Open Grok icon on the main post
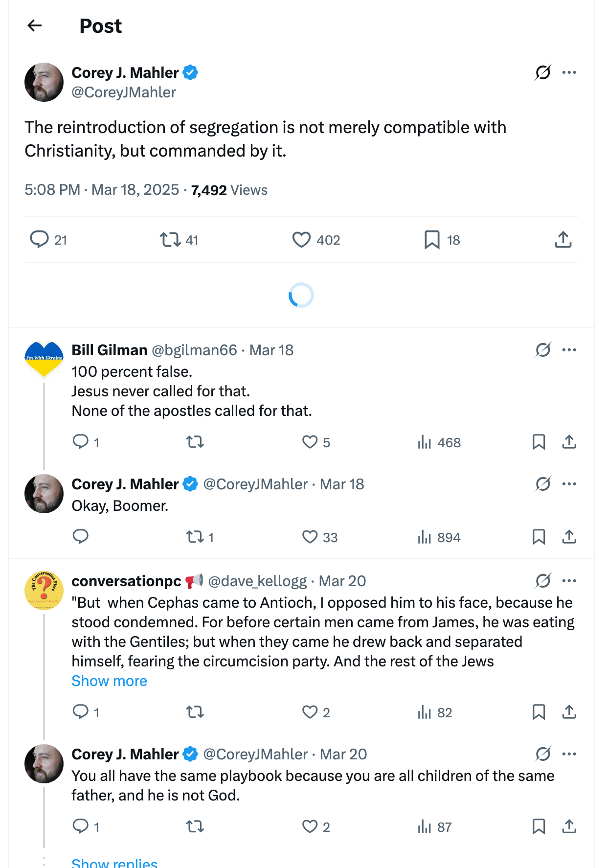The image size is (608, 868). [543, 72]
